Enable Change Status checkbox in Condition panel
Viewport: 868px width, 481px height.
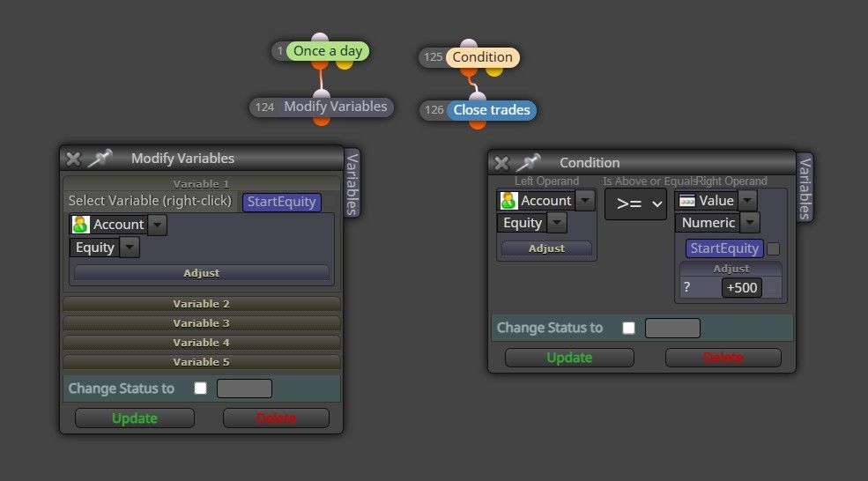click(628, 329)
